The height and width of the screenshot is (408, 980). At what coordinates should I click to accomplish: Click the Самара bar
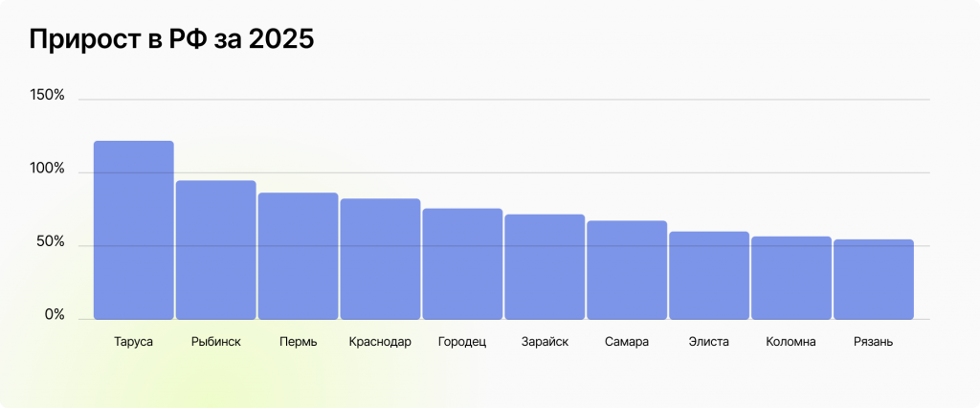coord(627,270)
